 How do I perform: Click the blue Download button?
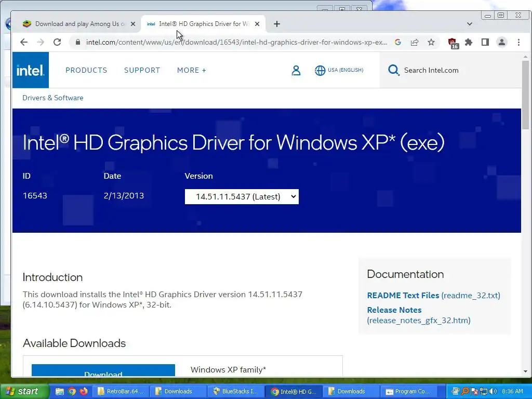(103, 370)
